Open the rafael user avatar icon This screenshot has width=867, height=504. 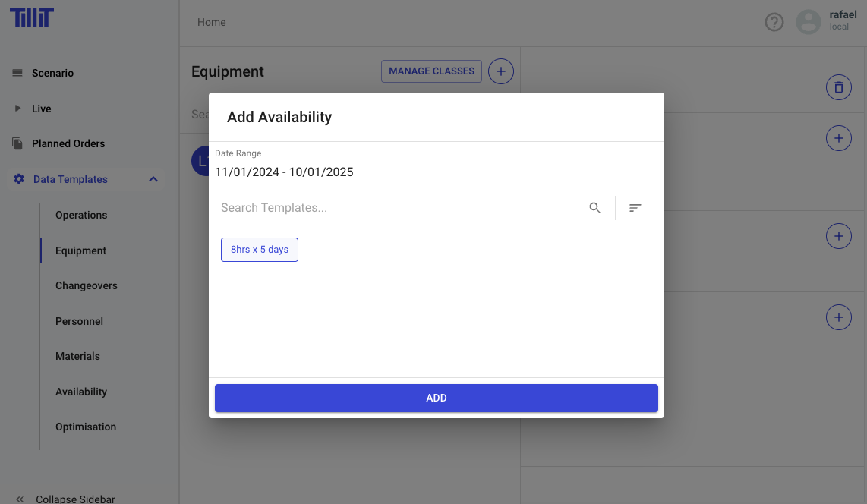tap(809, 22)
